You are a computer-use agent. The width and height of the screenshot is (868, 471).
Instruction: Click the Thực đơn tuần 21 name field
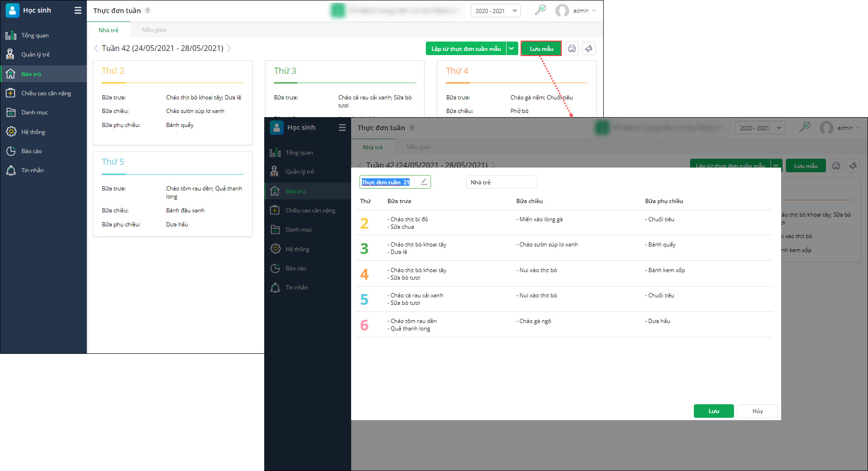coord(388,182)
